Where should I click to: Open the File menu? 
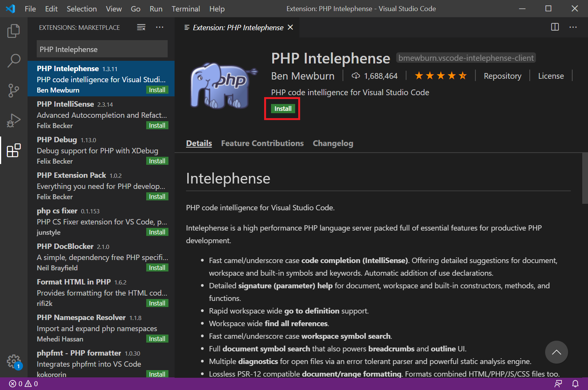coord(30,8)
